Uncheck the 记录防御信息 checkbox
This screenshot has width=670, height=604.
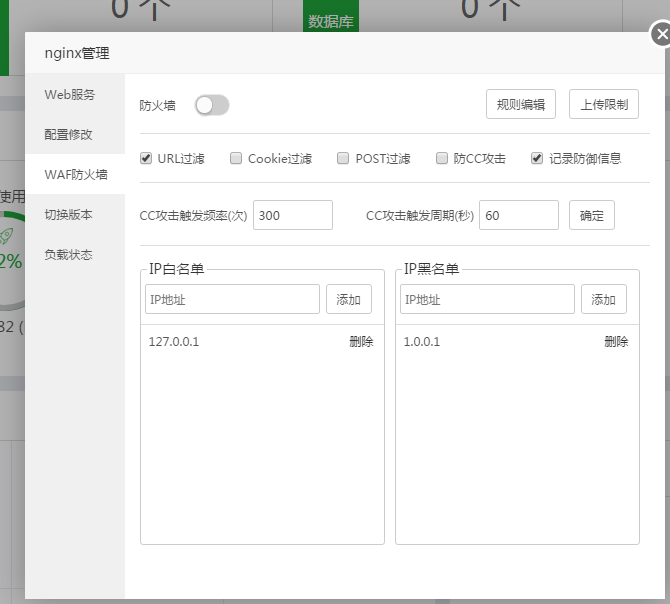537,158
